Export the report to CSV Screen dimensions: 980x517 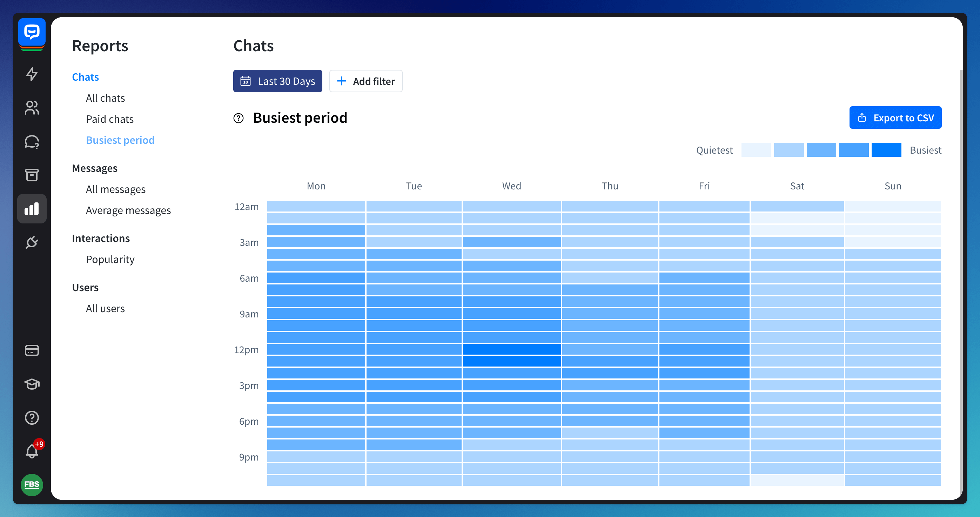pyautogui.click(x=895, y=118)
